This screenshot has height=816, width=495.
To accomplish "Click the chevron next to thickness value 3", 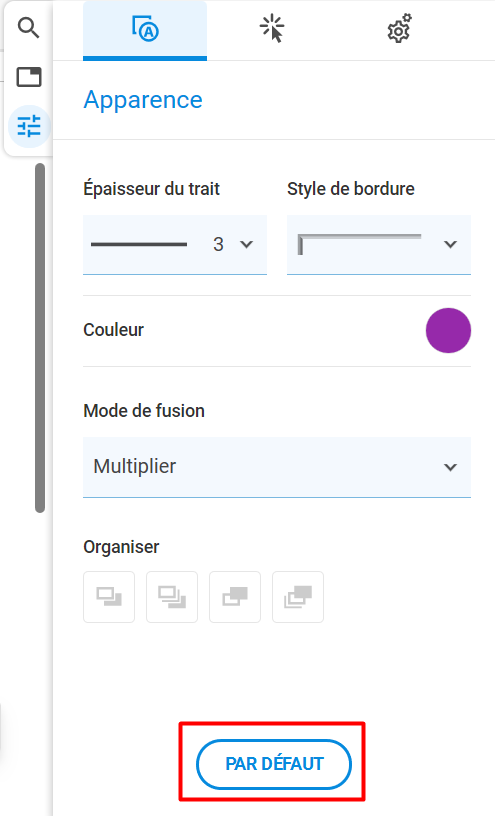I will click(x=247, y=244).
